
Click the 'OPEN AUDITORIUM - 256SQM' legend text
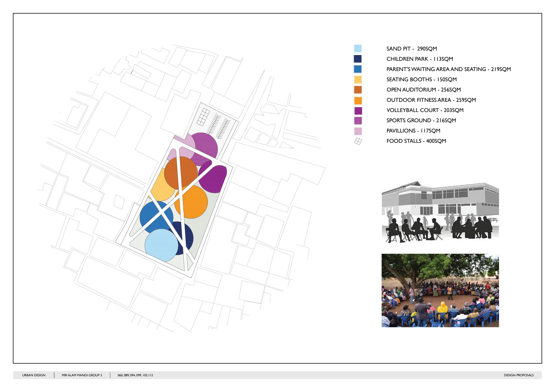point(423,90)
